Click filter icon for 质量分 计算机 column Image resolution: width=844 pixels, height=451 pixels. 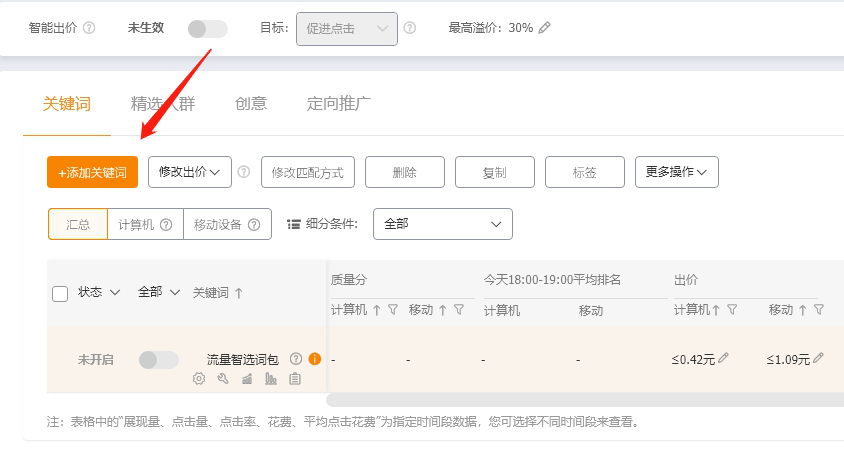pyautogui.click(x=393, y=310)
